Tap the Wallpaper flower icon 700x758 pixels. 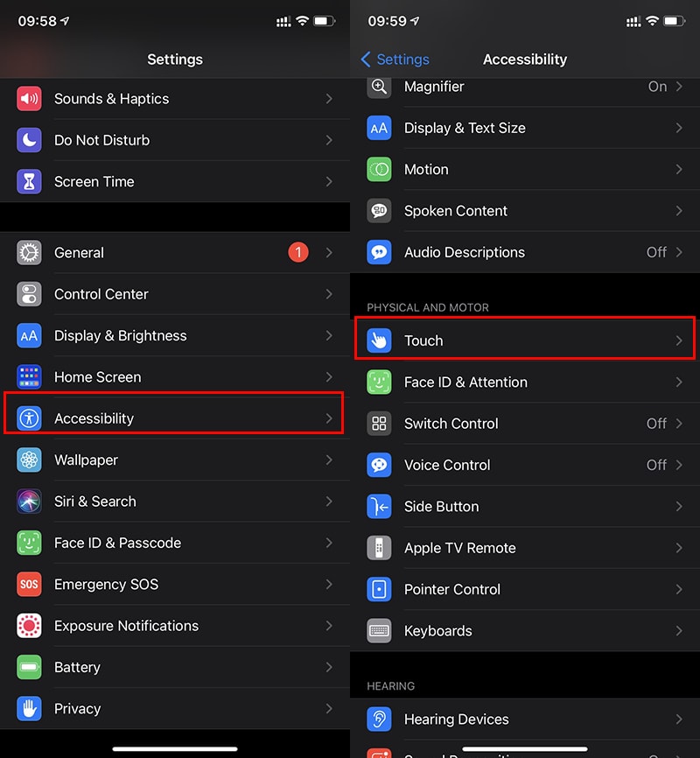pyautogui.click(x=29, y=460)
